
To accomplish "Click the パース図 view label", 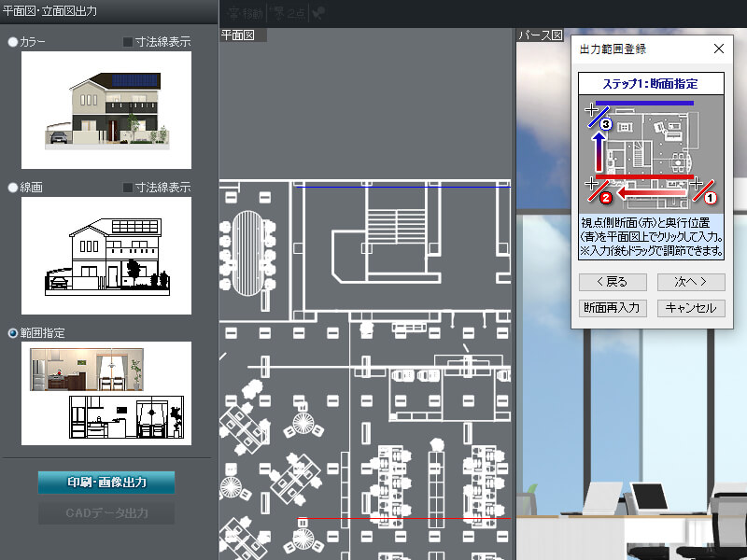I will coord(541,35).
